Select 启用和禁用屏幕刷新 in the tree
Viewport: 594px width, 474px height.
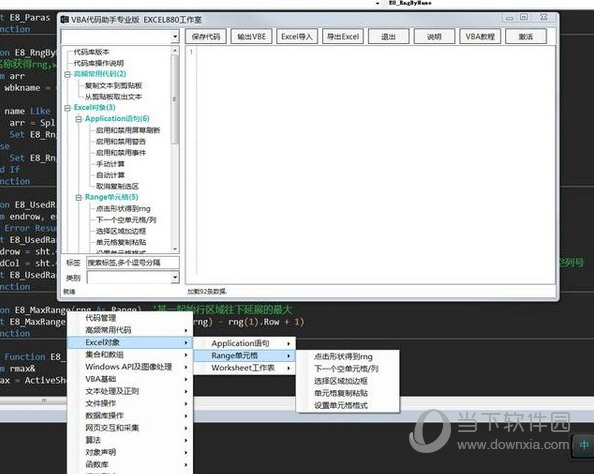(x=128, y=130)
